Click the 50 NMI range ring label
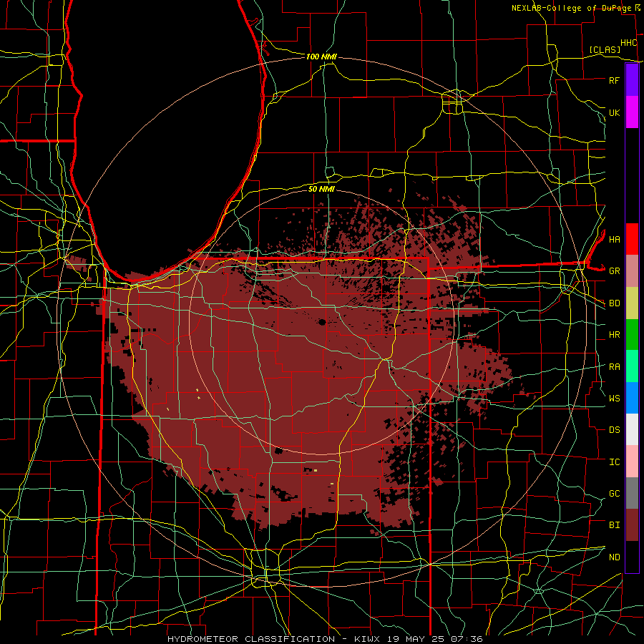Viewport: 644px width, 644px height. (321, 189)
